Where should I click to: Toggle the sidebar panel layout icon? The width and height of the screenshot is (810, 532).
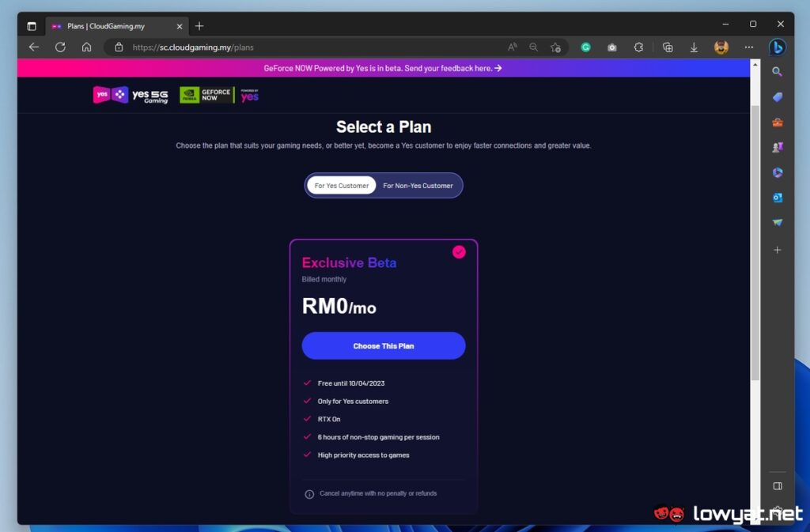pyautogui.click(x=777, y=486)
